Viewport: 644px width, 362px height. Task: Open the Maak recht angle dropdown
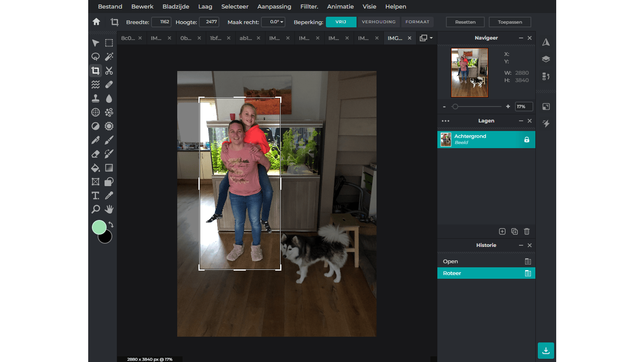(x=273, y=22)
